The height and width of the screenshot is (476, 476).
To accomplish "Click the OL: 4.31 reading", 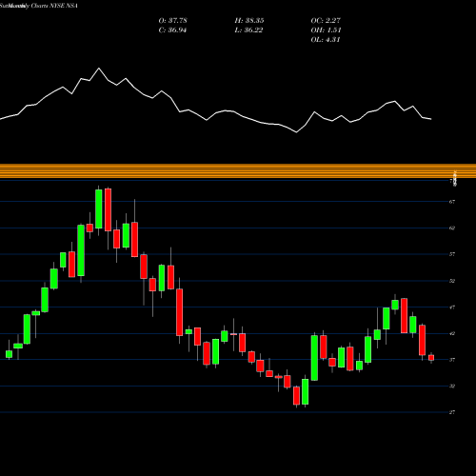I will tap(326, 40).
